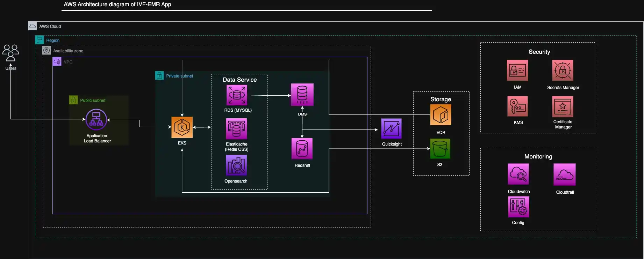Select the Region flag icon
This screenshot has height=259, width=644.
(x=40, y=40)
